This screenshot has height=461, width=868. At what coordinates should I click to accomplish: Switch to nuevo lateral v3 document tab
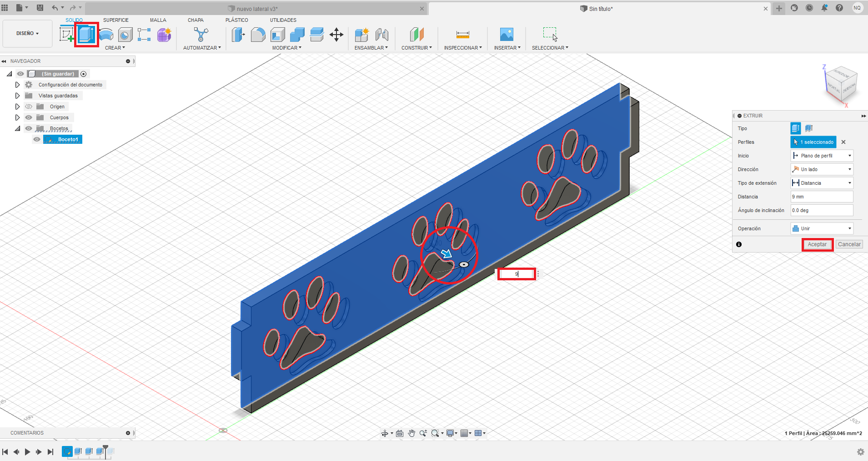coord(256,9)
